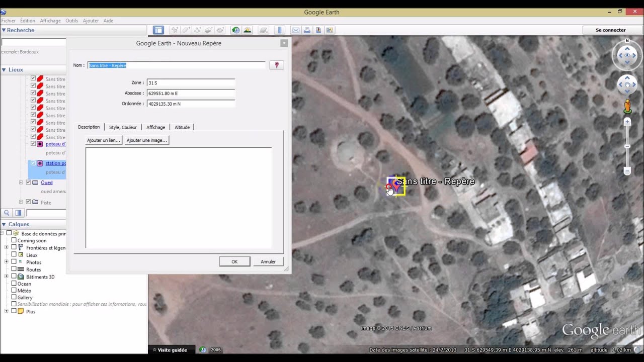Open the planets switcher icon

(x=263, y=30)
